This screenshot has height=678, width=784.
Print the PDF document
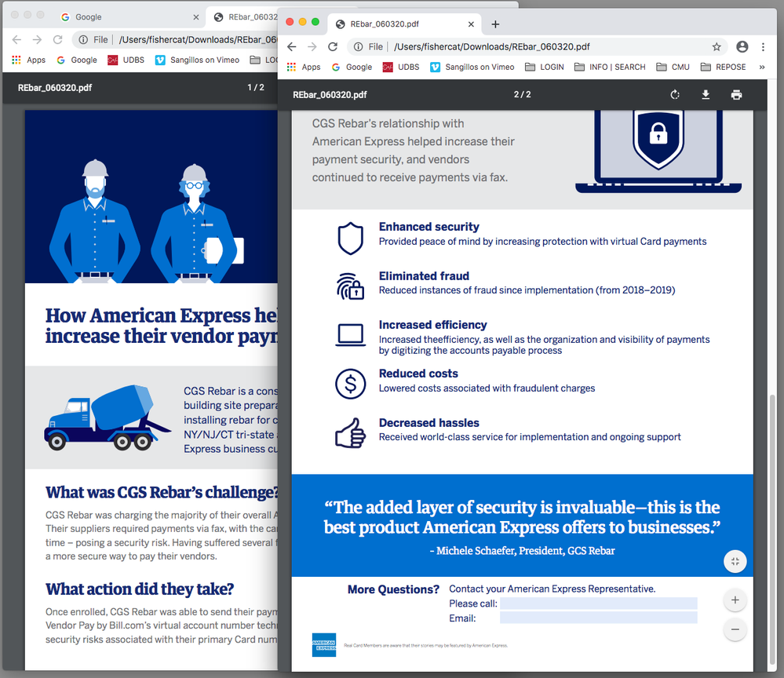point(736,94)
